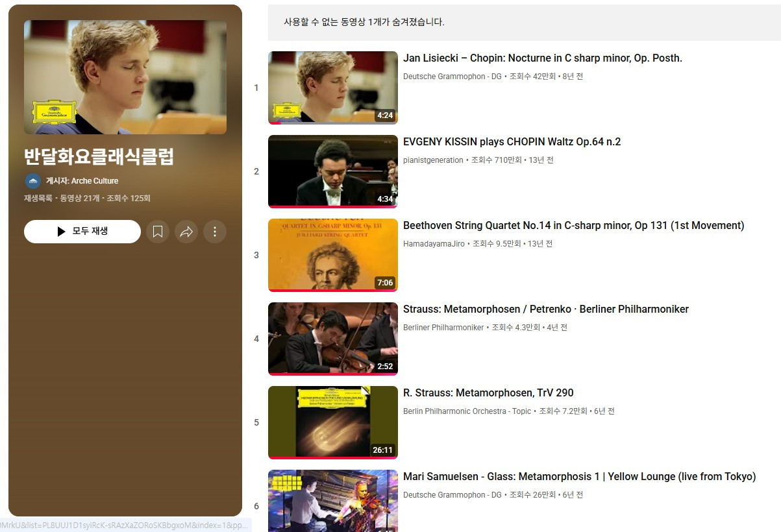Click the 동영상 21개 playlist info text
Image resolution: width=781 pixels, height=532 pixels.
pyautogui.click(x=80, y=199)
